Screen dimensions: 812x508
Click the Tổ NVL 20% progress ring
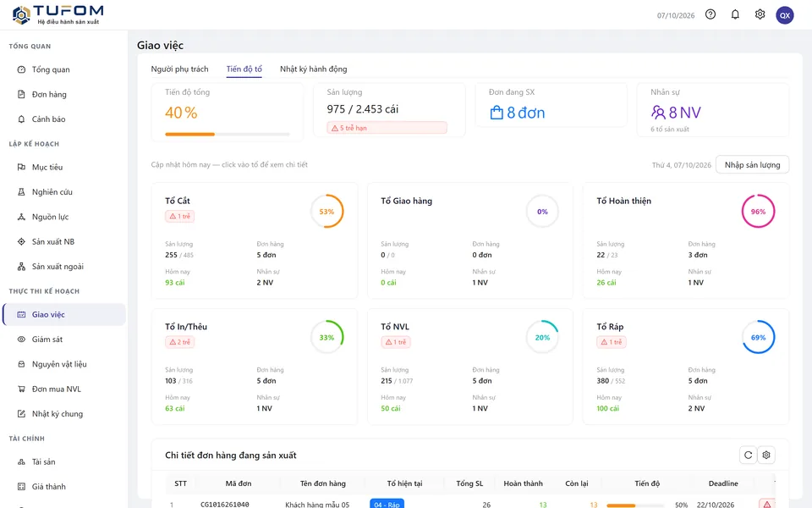[x=542, y=338]
